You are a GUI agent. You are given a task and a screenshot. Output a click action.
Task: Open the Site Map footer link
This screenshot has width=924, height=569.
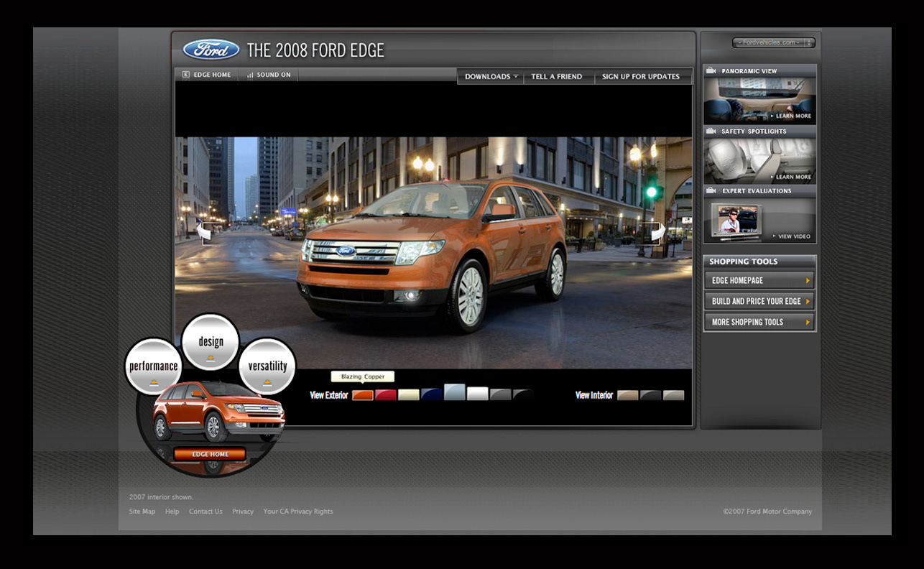(142, 512)
